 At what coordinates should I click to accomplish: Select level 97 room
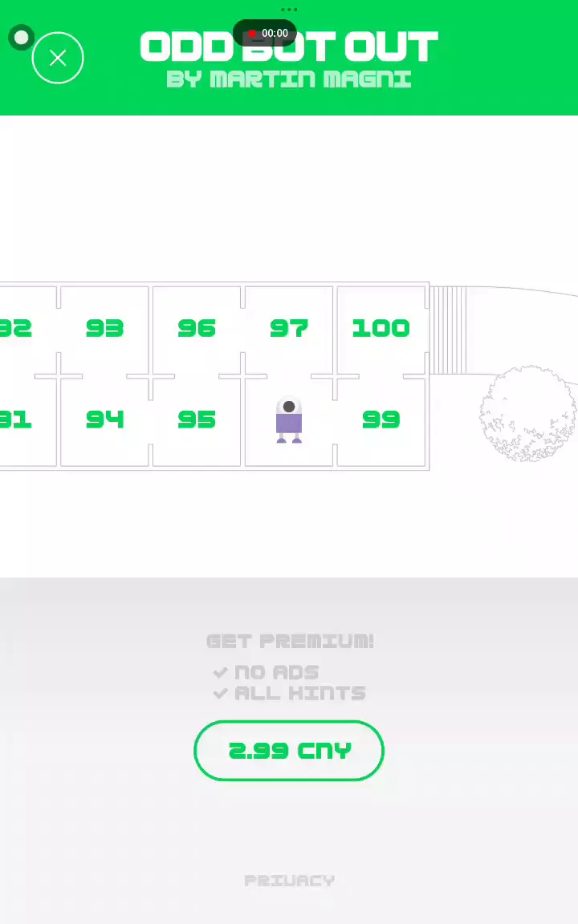289,329
